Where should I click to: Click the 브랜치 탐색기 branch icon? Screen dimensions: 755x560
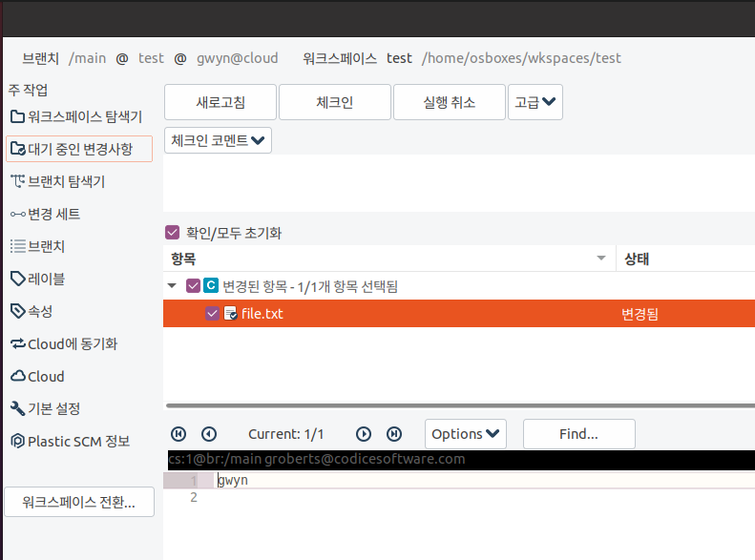[18, 181]
